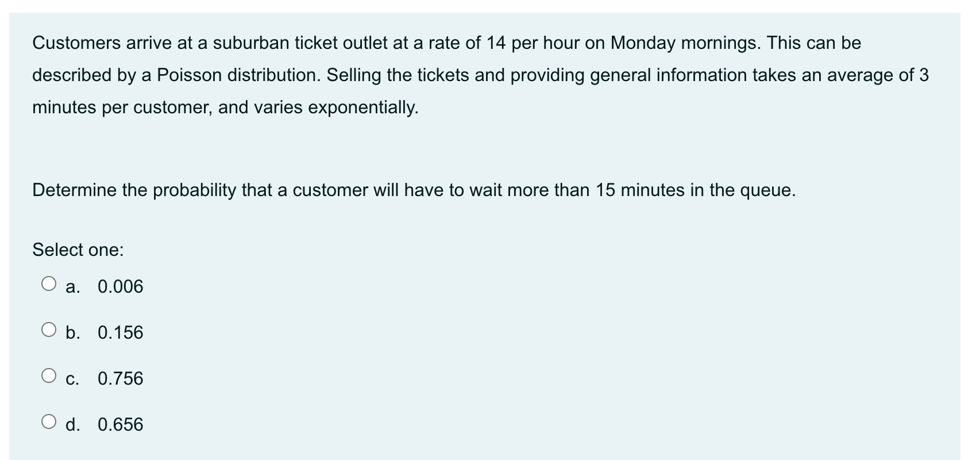This screenshot has width=980, height=460.
Task: Click the letter b next to second option
Action: point(72,332)
